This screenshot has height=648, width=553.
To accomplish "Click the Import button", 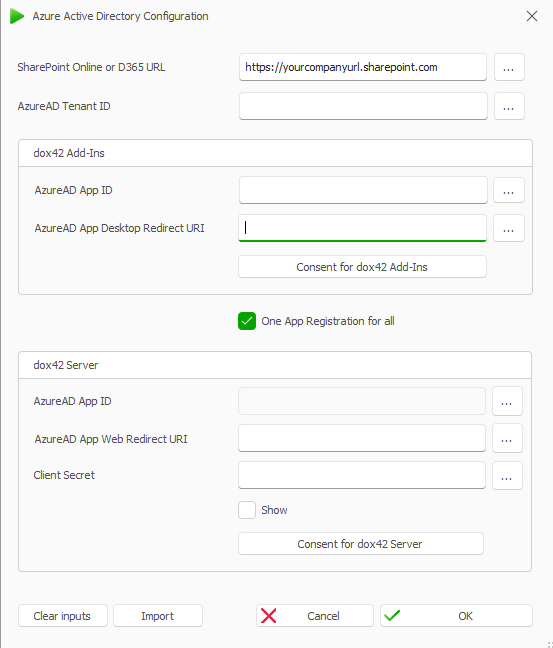I will 158,616.
